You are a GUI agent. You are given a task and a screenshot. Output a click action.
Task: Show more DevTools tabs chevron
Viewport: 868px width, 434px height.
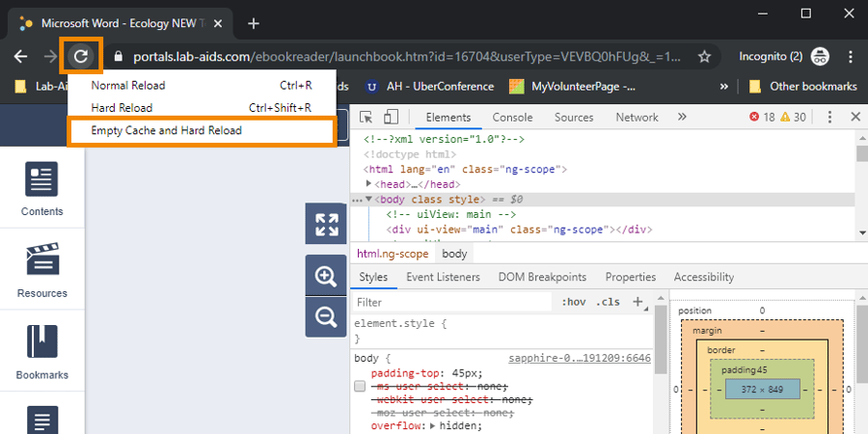(x=682, y=117)
